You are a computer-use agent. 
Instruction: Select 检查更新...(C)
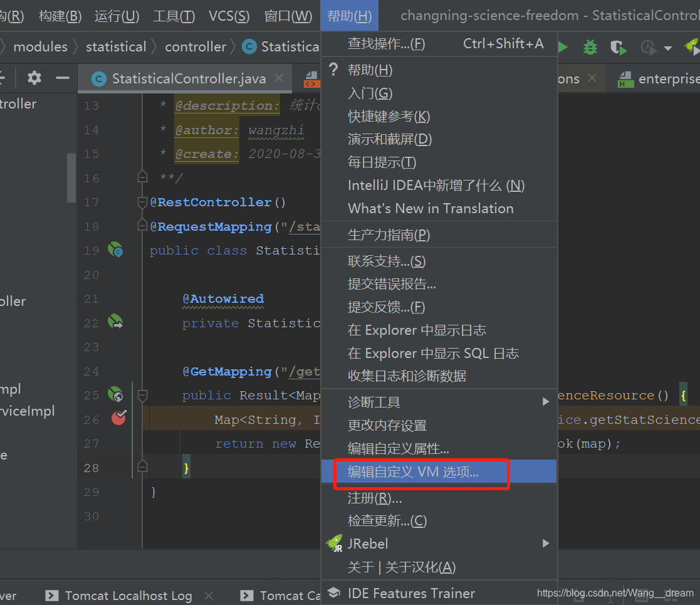(x=439, y=521)
